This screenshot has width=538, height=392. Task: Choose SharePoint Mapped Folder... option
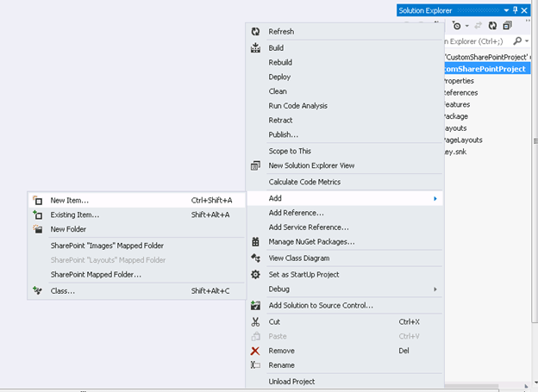point(96,275)
